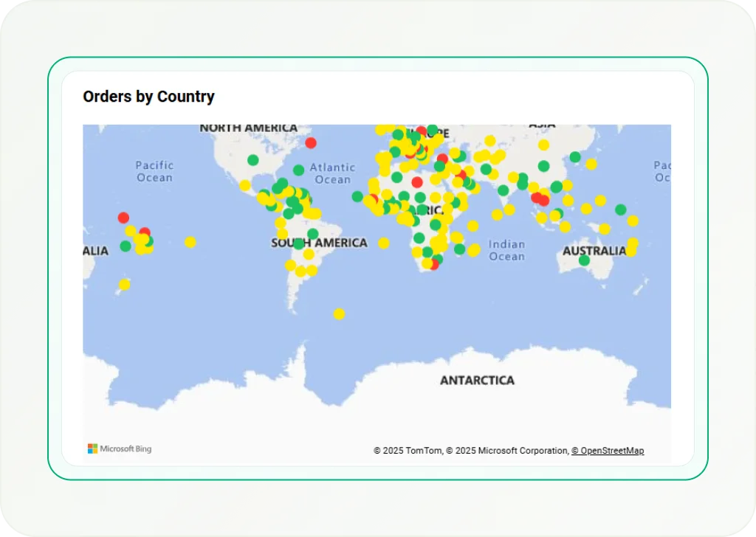Click the red dot below North America label

[311, 142]
